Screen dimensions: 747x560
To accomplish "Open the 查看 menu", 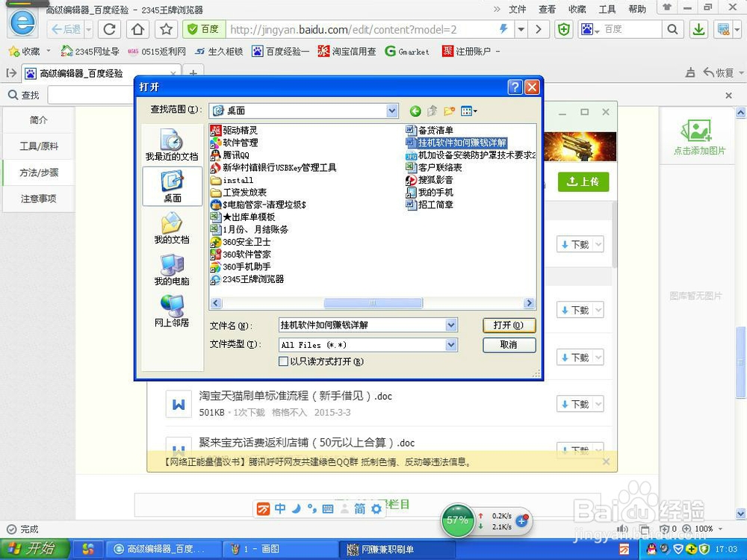I will 547,9.
